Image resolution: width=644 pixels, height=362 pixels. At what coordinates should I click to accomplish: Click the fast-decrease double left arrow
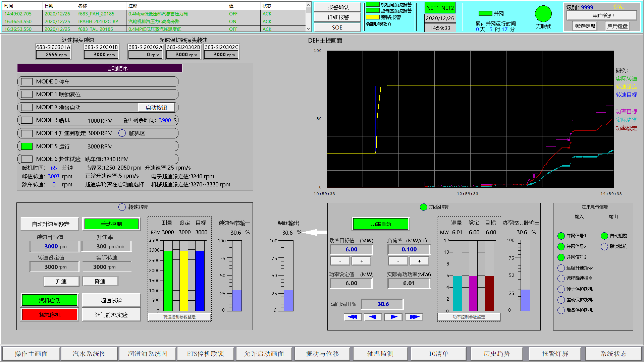pos(353,317)
